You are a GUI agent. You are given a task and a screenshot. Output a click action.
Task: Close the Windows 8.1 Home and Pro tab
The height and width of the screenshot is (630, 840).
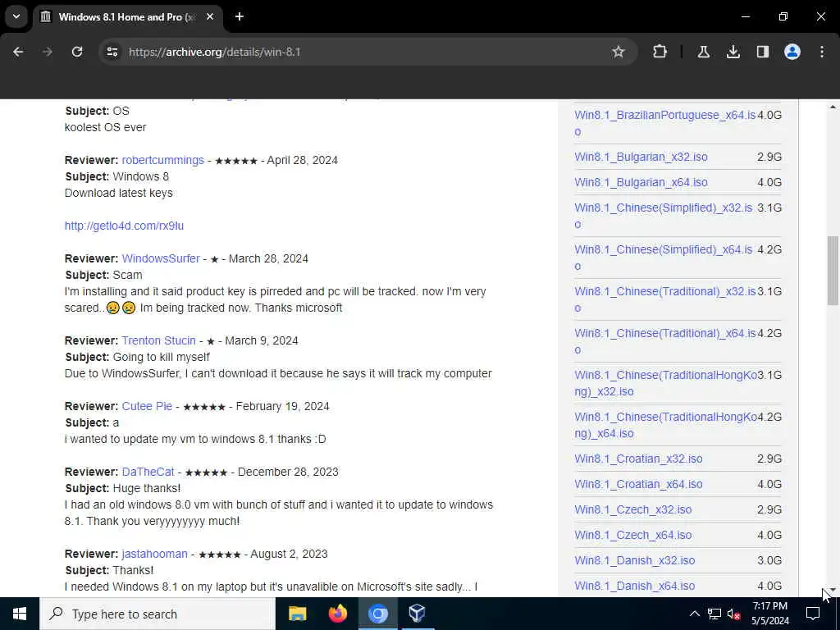click(210, 16)
